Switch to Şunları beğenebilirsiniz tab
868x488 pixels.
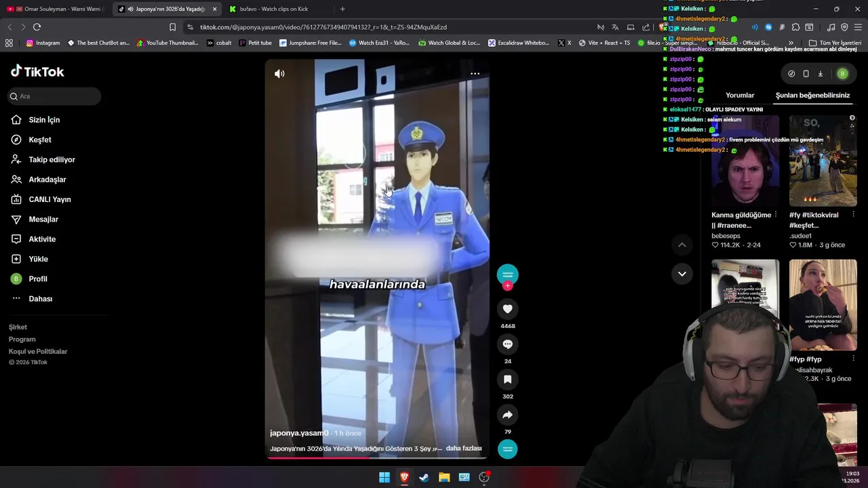pyautogui.click(x=812, y=96)
